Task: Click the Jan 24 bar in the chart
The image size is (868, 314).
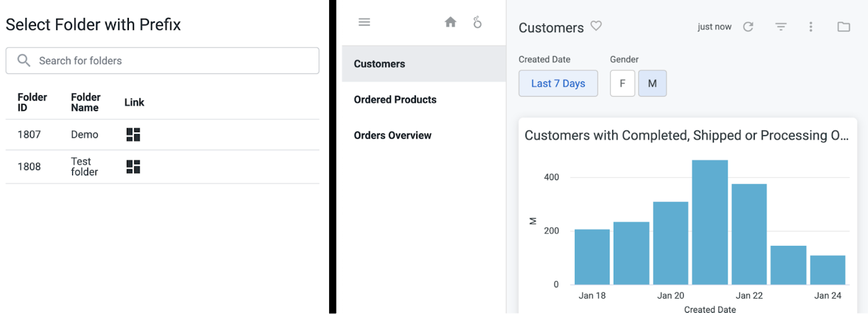Action: (x=828, y=270)
